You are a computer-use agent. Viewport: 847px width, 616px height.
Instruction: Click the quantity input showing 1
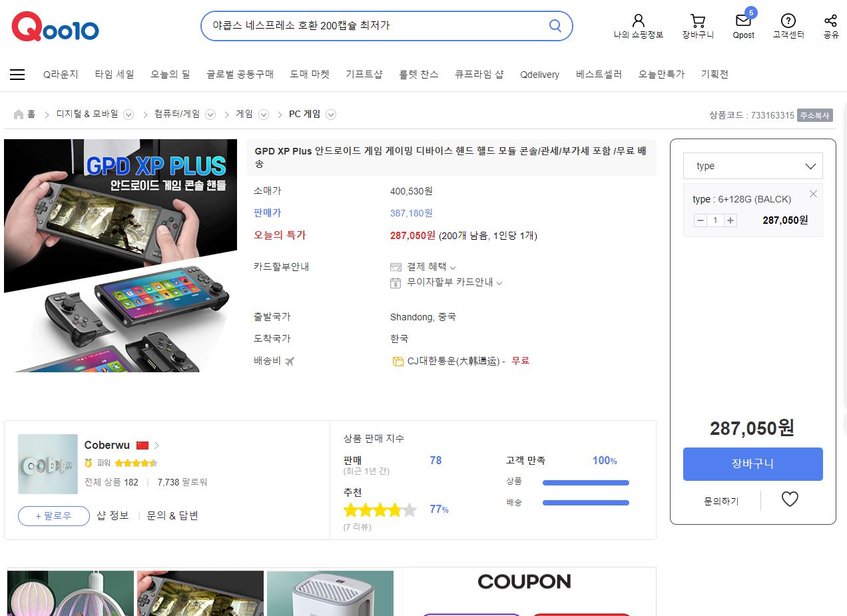(716, 220)
